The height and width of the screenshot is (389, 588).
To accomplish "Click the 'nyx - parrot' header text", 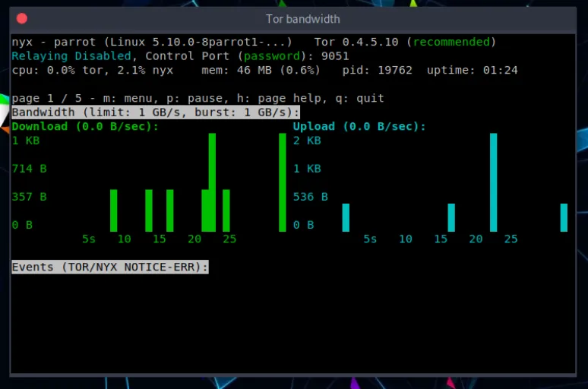I will tap(54, 42).
